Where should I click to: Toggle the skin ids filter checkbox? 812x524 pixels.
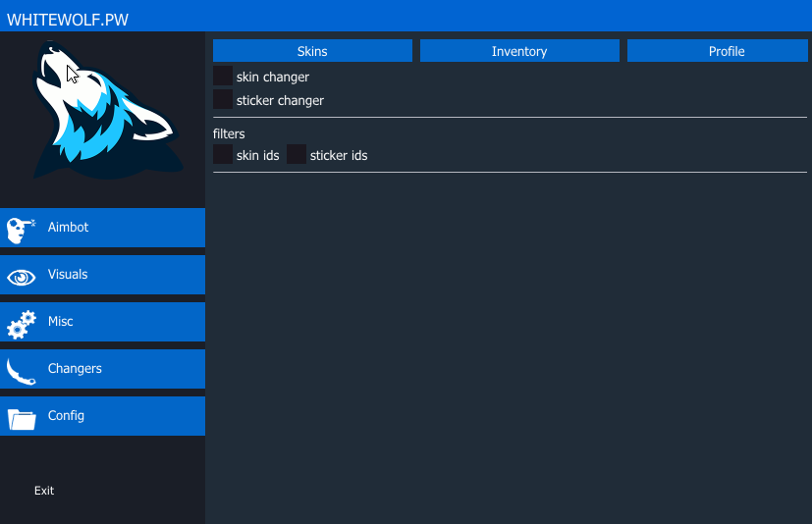tap(223, 154)
